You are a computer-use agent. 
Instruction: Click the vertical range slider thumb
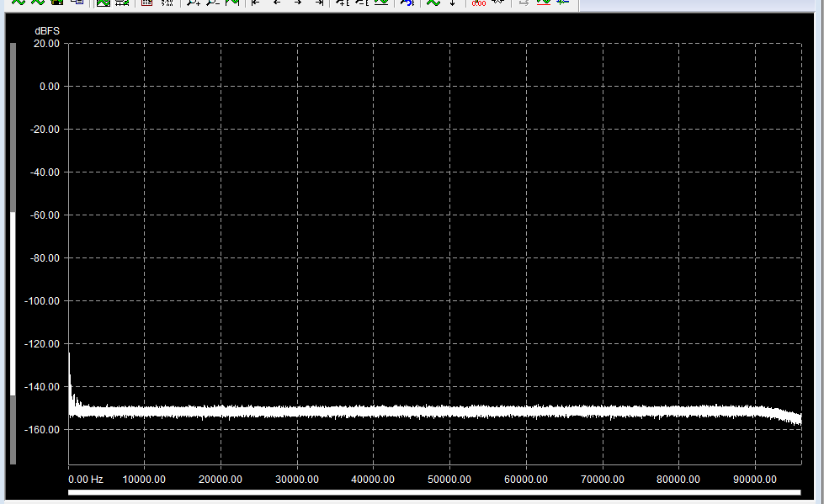pyautogui.click(x=13, y=304)
